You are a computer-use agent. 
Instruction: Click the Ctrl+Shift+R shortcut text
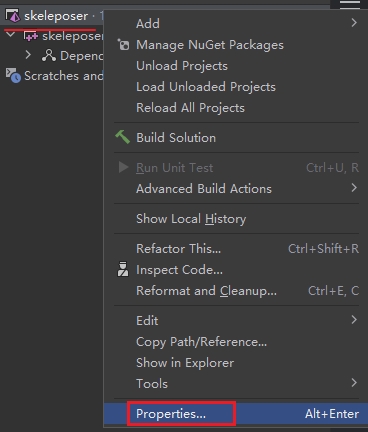[323, 249]
